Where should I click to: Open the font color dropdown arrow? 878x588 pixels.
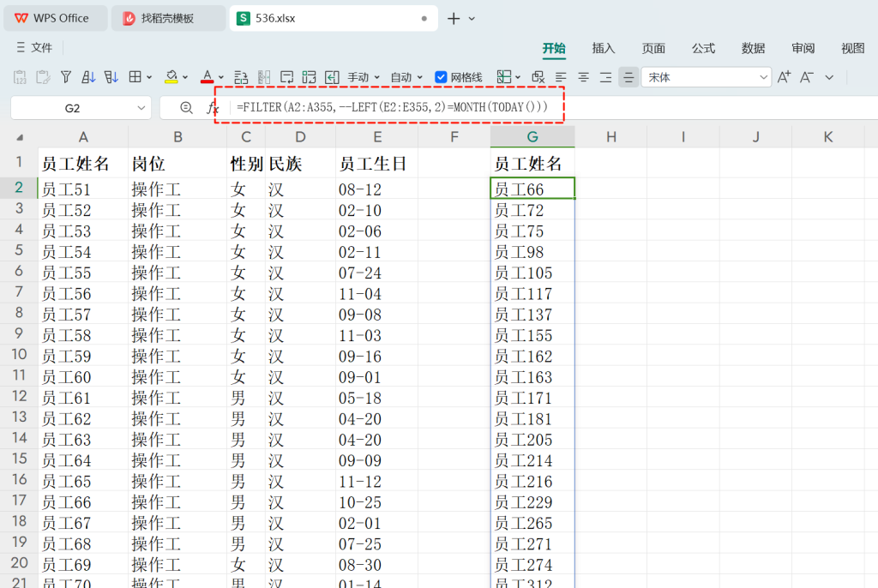[x=221, y=77]
